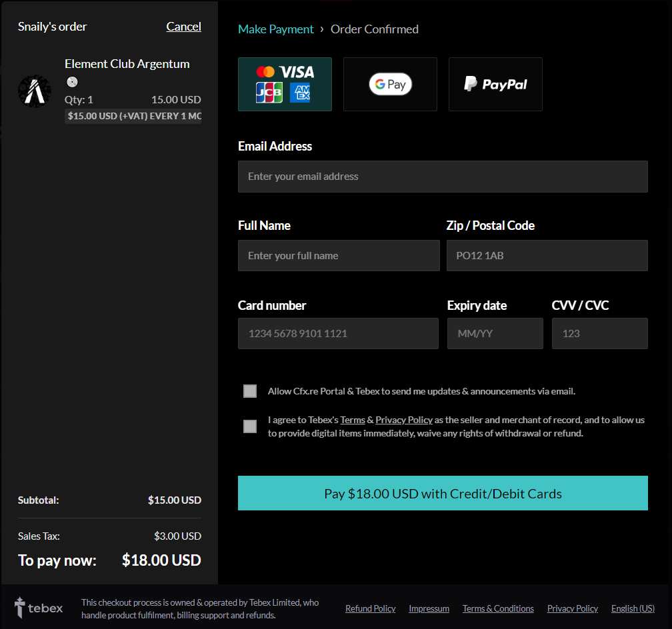The width and height of the screenshot is (672, 629).
Task: Change language via English (US) link
Action: pos(633,608)
